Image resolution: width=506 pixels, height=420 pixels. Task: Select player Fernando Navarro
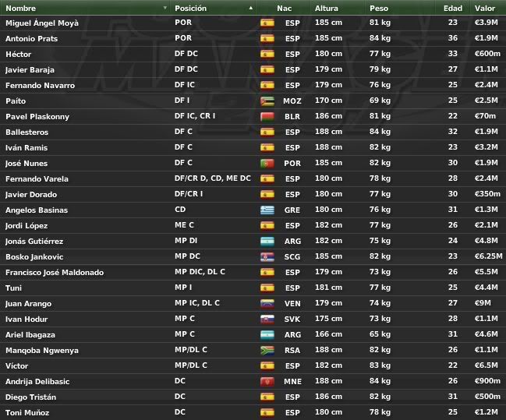(40, 86)
